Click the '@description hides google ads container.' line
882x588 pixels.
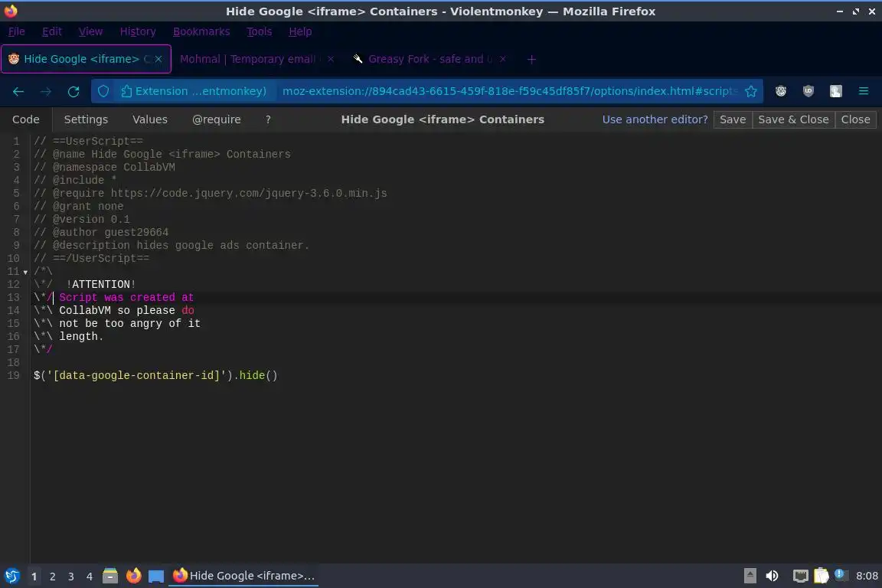(x=171, y=245)
